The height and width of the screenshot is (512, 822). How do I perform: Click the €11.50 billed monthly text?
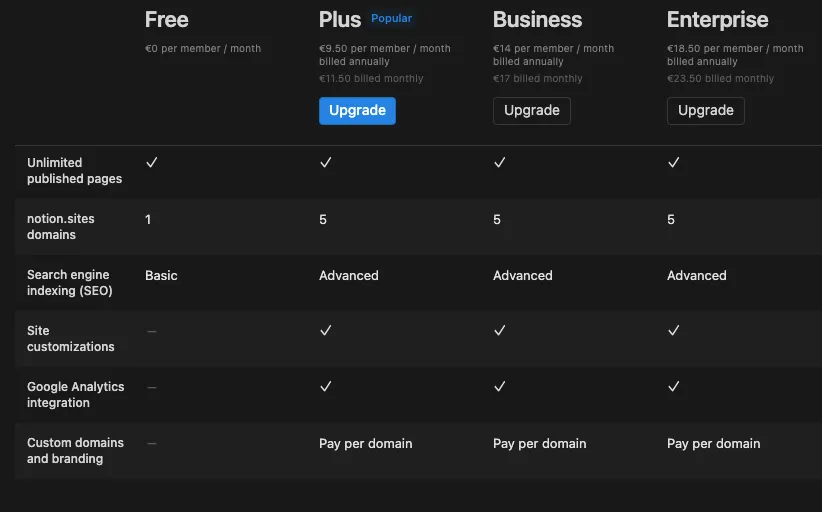point(371,79)
